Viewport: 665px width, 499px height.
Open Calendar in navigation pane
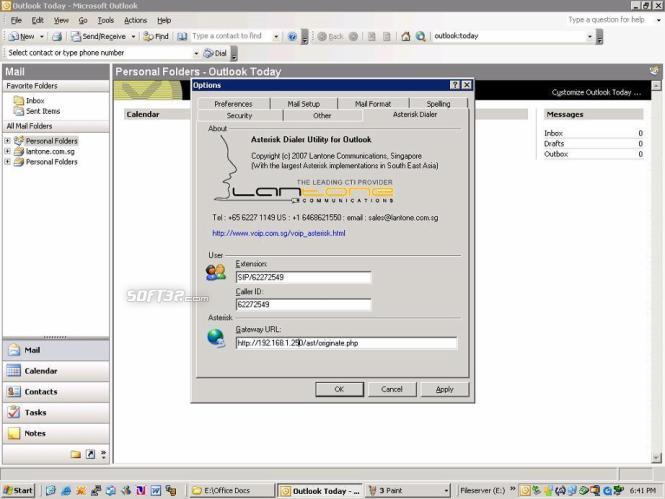56,371
